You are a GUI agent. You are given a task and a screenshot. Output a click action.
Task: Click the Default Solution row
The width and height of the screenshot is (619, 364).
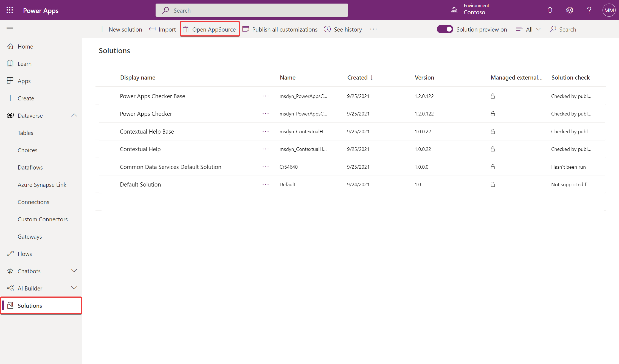(140, 184)
